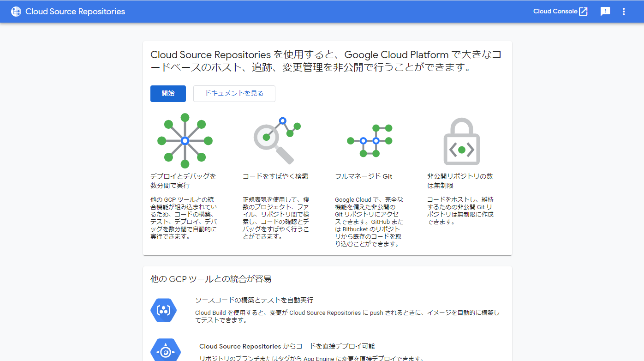Click the Cloud Build を使用すると description text

[x=347, y=316]
